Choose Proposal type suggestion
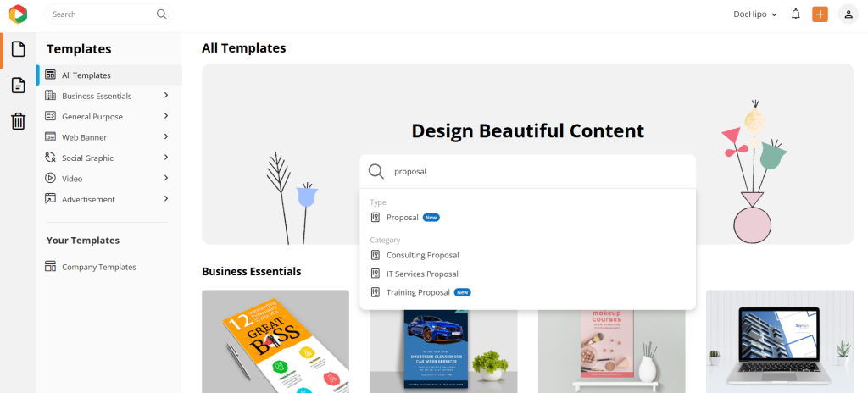The height and width of the screenshot is (393, 868). coord(403,218)
